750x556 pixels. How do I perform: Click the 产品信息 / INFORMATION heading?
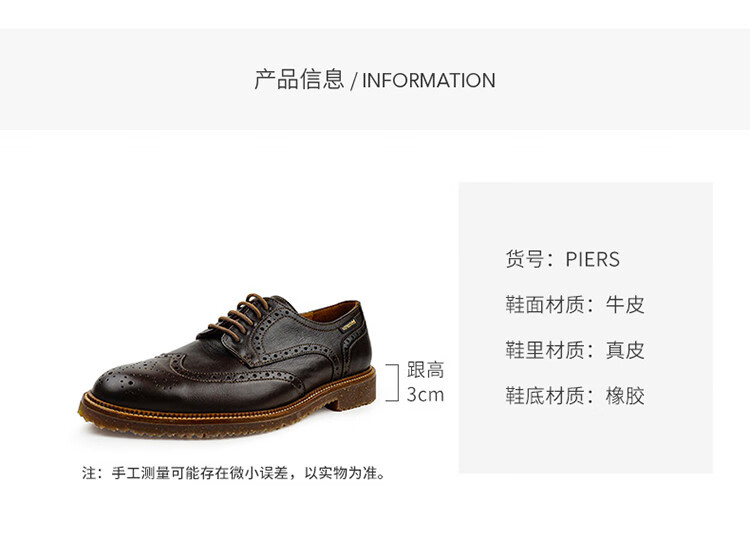[375, 79]
